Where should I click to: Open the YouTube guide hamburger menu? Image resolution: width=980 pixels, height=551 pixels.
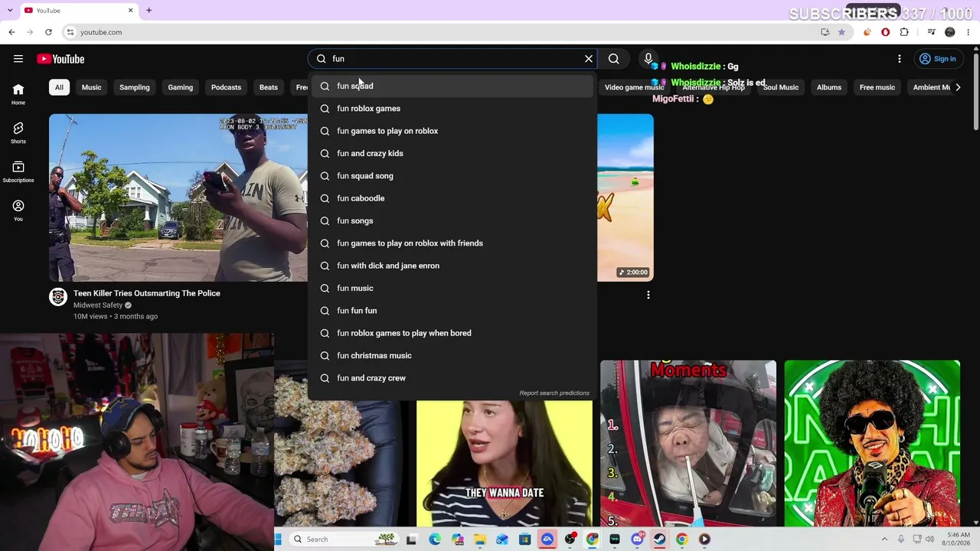[x=18, y=59]
